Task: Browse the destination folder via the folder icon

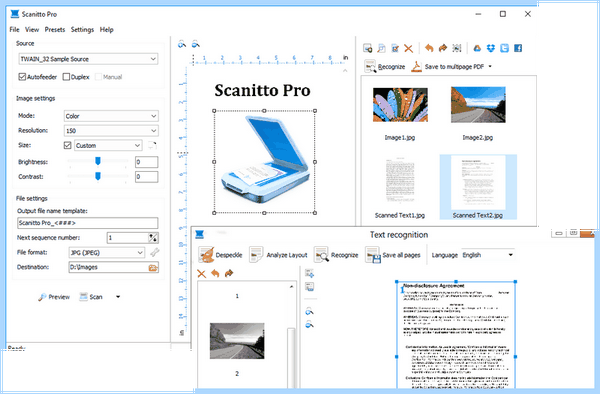Action: (153, 267)
